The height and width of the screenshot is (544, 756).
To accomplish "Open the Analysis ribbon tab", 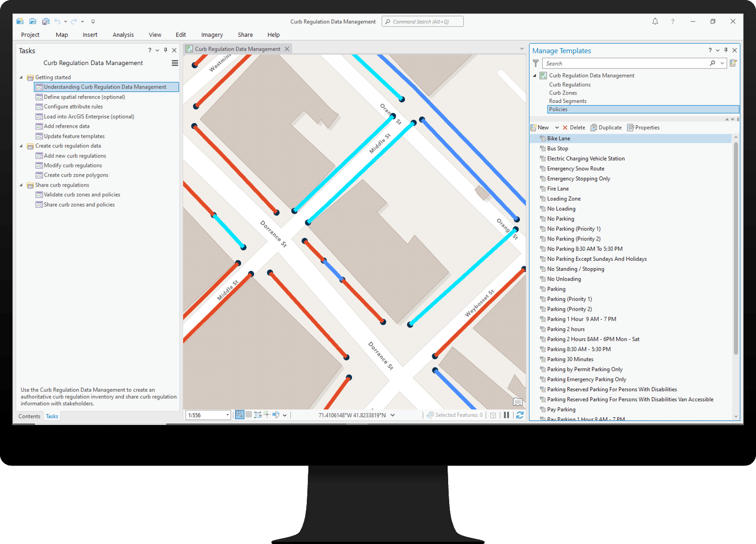I will pyautogui.click(x=123, y=35).
